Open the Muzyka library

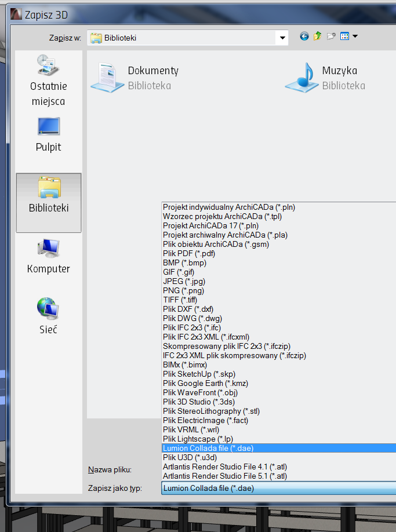point(325,78)
